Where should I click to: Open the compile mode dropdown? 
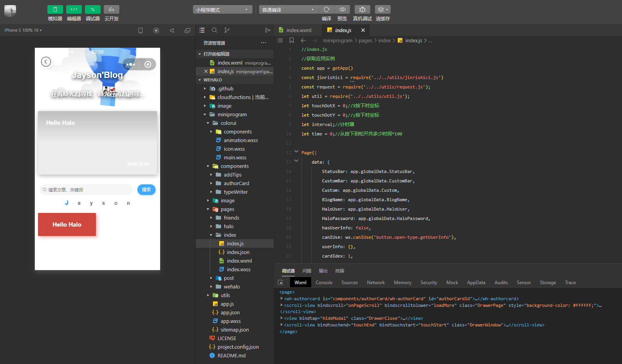click(x=288, y=10)
